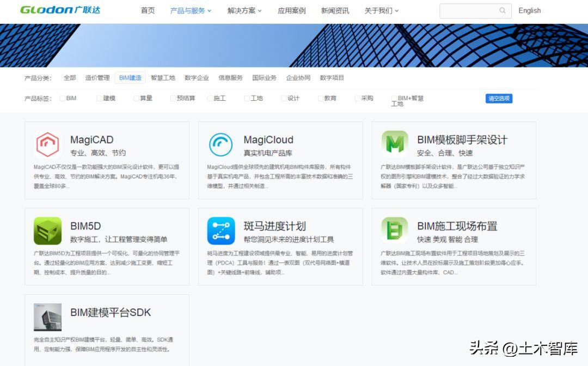This screenshot has height=366, width=588.
Task: Expand the 产品与服务 dropdown menu
Action: 191,11
